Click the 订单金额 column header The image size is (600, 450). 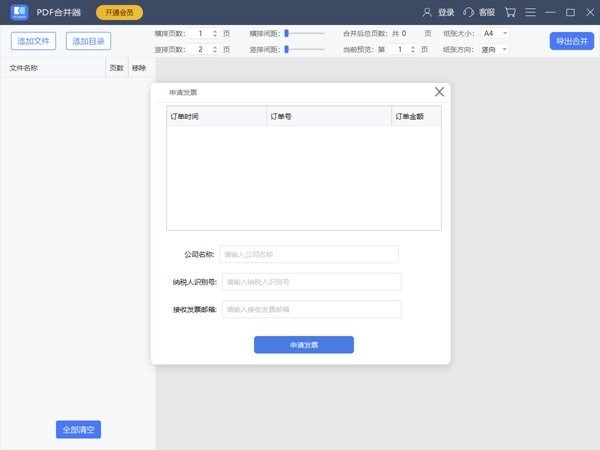pyautogui.click(x=416, y=116)
